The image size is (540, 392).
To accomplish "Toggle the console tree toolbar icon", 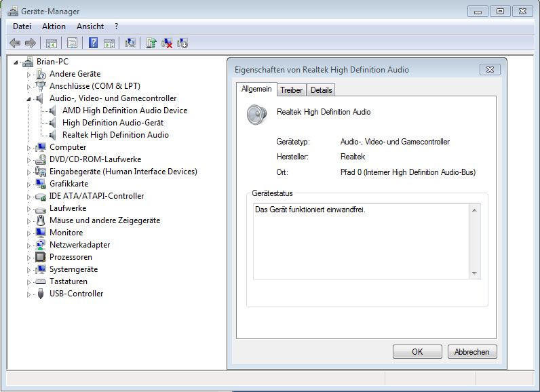I will 52,43.
